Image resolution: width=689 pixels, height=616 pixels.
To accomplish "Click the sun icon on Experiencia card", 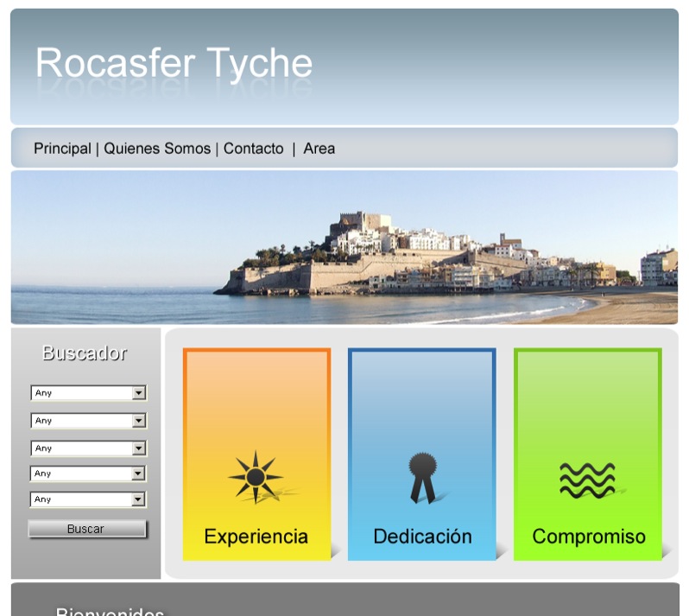I will (256, 476).
